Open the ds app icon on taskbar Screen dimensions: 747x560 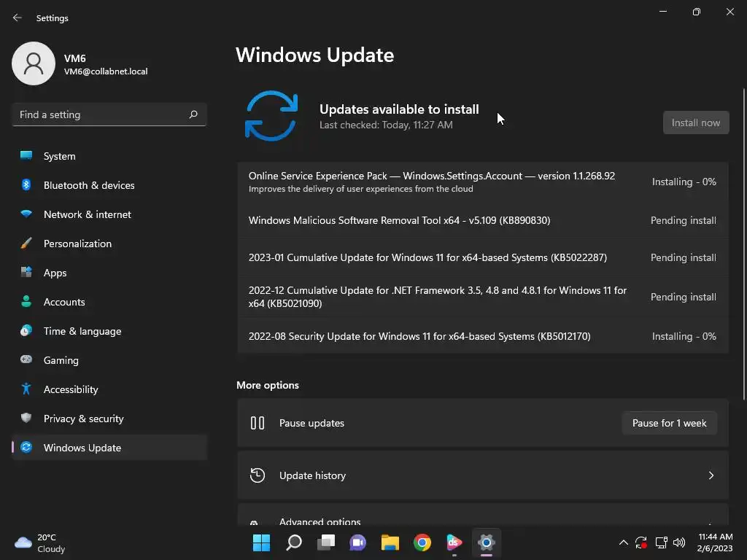tap(454, 542)
